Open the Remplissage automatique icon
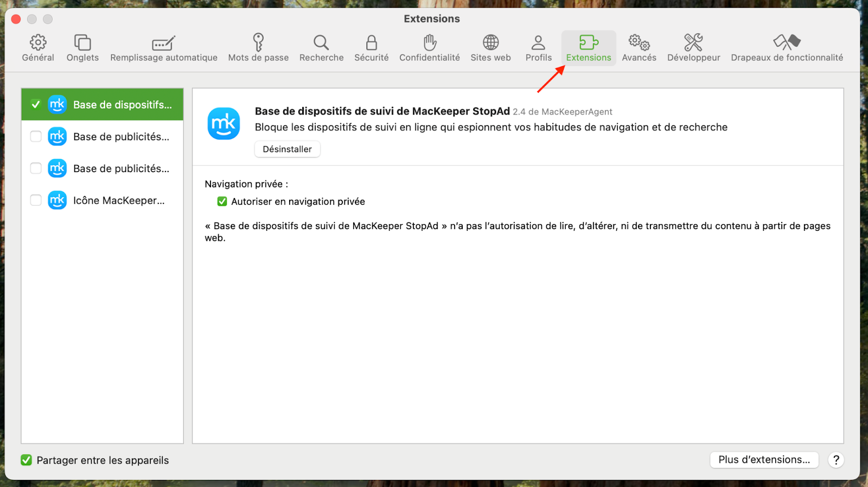868x487 pixels. [164, 43]
